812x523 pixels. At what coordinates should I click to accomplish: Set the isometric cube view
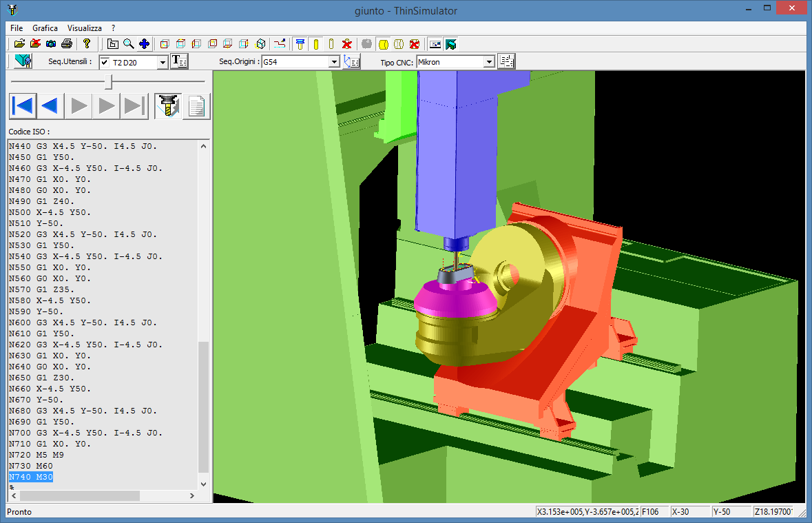point(261,44)
